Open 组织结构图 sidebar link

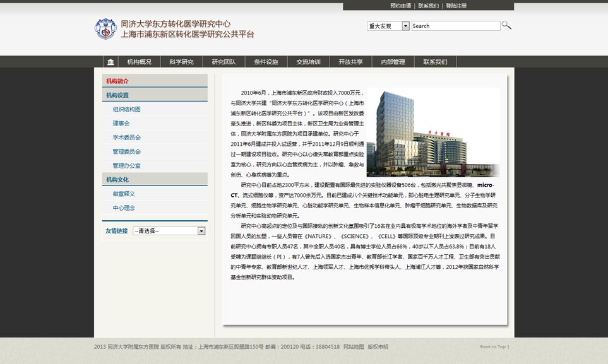click(x=127, y=109)
